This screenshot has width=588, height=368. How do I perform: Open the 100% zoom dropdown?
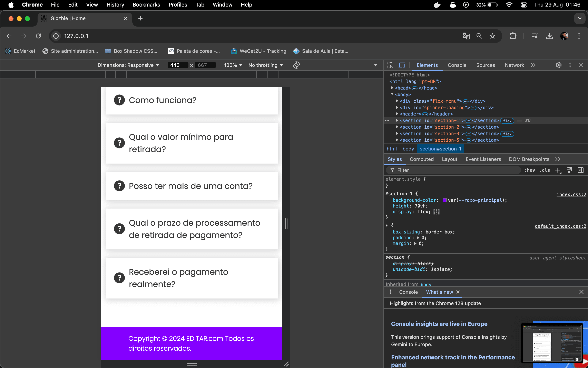coord(233,65)
